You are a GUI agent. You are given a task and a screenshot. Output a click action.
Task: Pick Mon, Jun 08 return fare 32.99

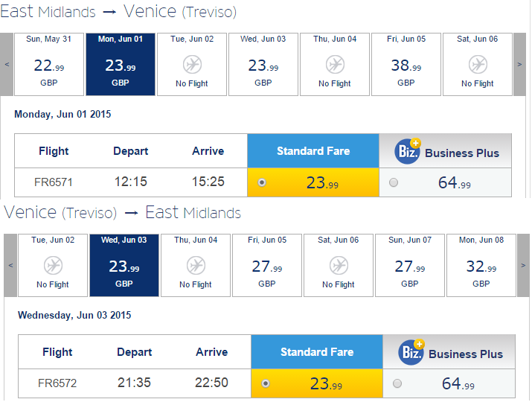481,266
